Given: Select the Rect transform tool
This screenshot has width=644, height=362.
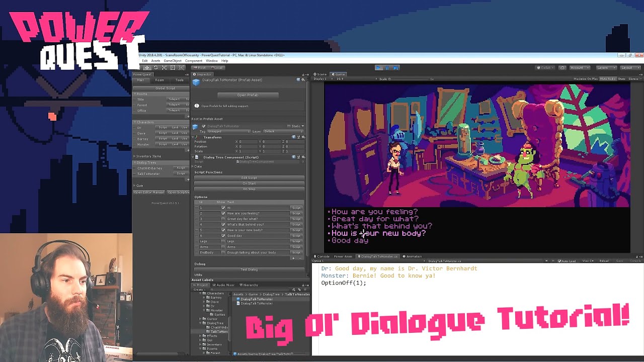Looking at the screenshot, I should (173, 67).
